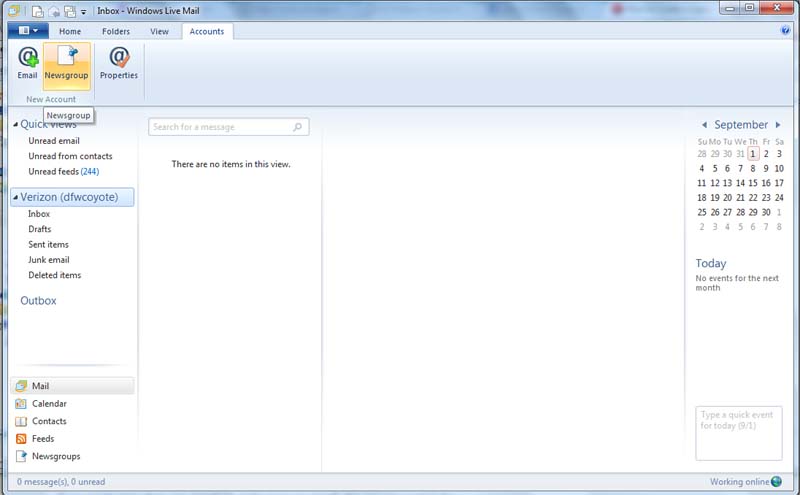Open Unread from contacts view
The height and width of the screenshot is (495, 800).
70,156
